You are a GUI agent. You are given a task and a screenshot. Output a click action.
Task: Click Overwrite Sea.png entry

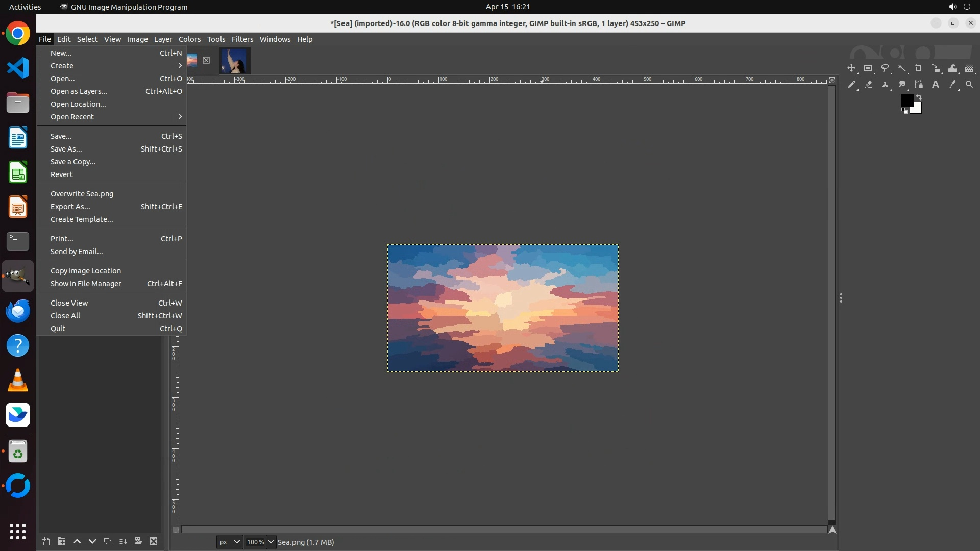[82, 194]
